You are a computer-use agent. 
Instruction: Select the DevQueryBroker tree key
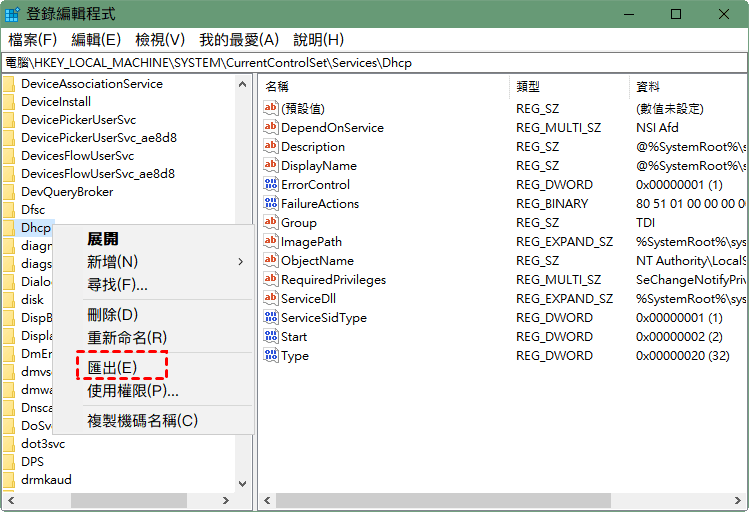point(67,192)
